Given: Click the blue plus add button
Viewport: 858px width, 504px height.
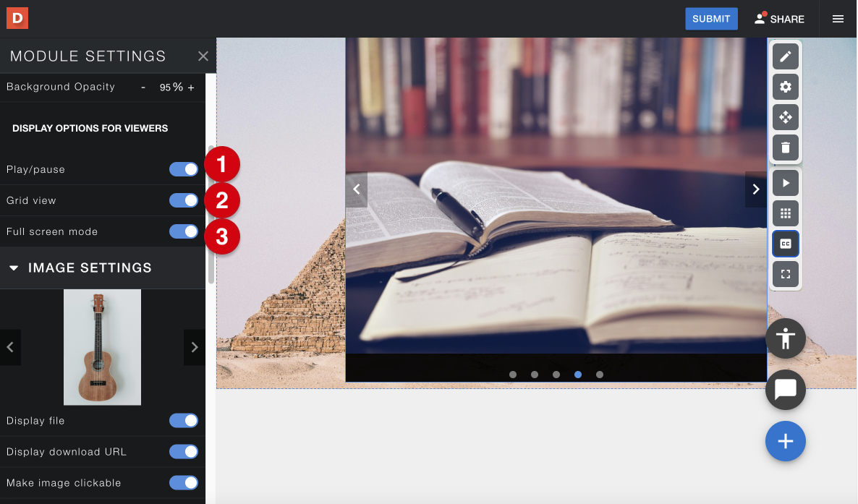Looking at the screenshot, I should [x=785, y=441].
